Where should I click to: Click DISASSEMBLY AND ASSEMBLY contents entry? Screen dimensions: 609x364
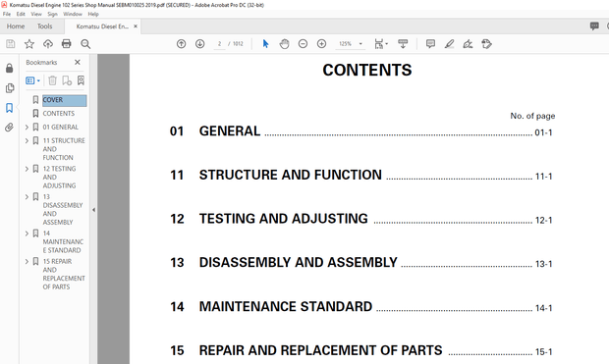[x=299, y=262]
